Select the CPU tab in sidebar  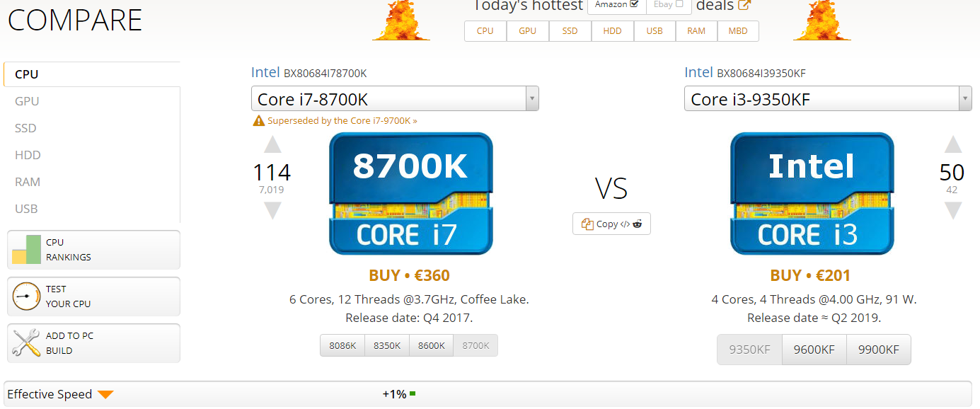92,74
